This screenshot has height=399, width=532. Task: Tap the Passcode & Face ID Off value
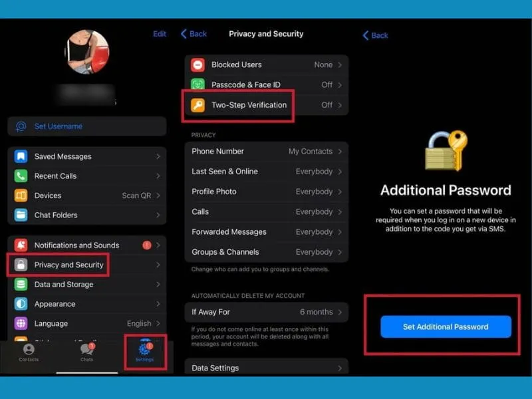pyautogui.click(x=327, y=84)
